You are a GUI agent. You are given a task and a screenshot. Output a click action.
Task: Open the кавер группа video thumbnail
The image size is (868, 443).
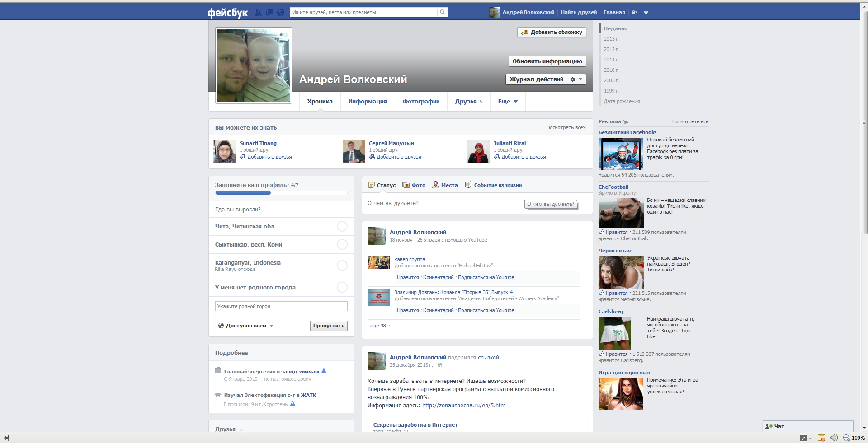tap(379, 262)
